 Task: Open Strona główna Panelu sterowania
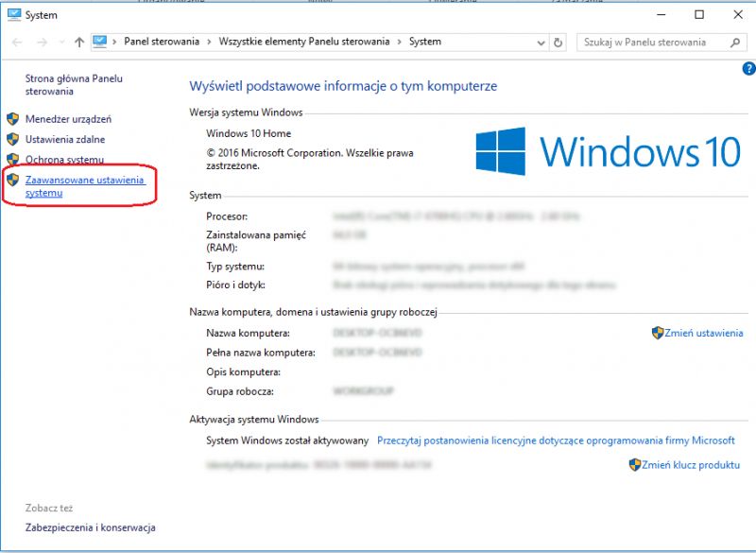74,85
